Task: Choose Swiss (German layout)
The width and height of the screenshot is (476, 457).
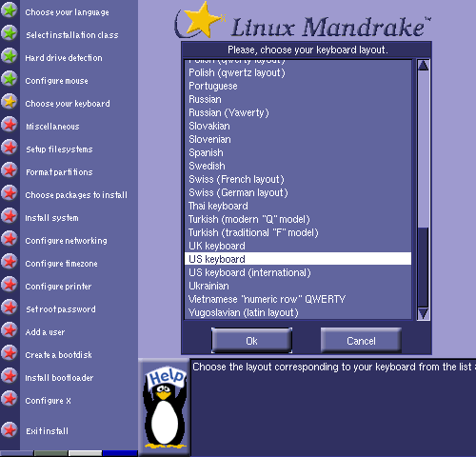Action: pyautogui.click(x=298, y=193)
